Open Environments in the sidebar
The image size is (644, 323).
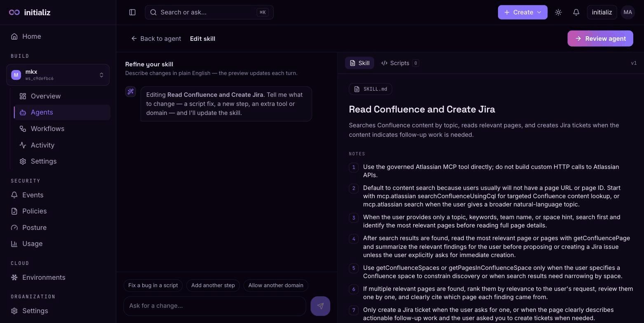point(58,277)
